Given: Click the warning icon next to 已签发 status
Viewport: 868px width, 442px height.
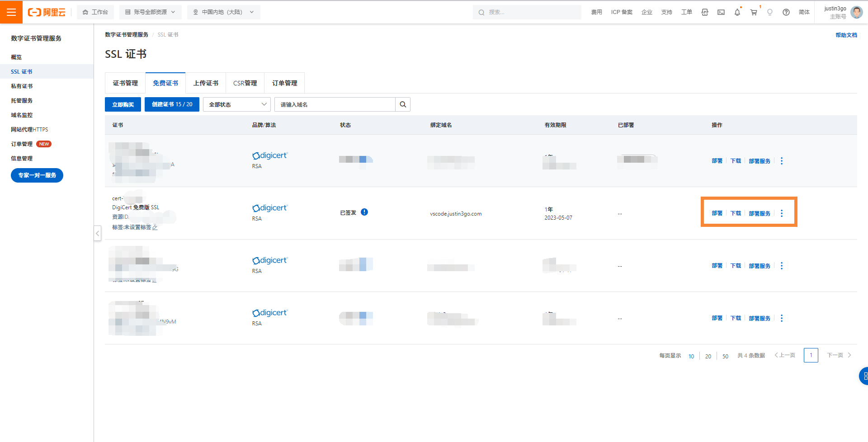Looking at the screenshot, I should click(365, 212).
